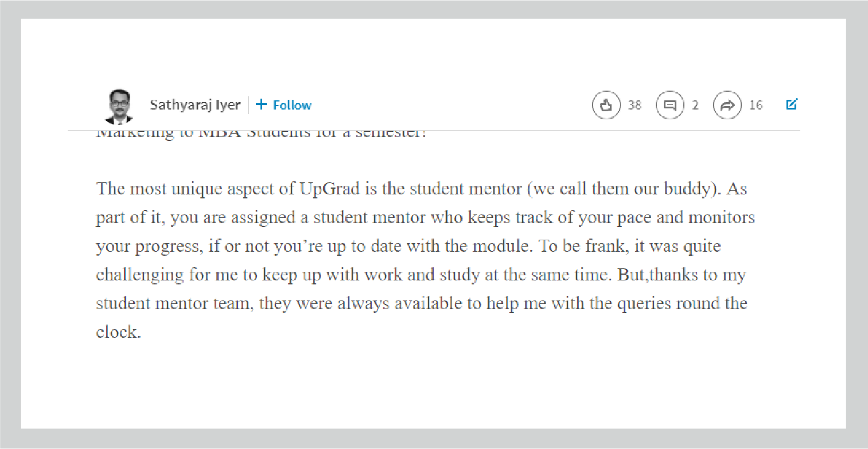Follow Sathyaraj Iyer
The height and width of the screenshot is (449, 868).
(291, 105)
